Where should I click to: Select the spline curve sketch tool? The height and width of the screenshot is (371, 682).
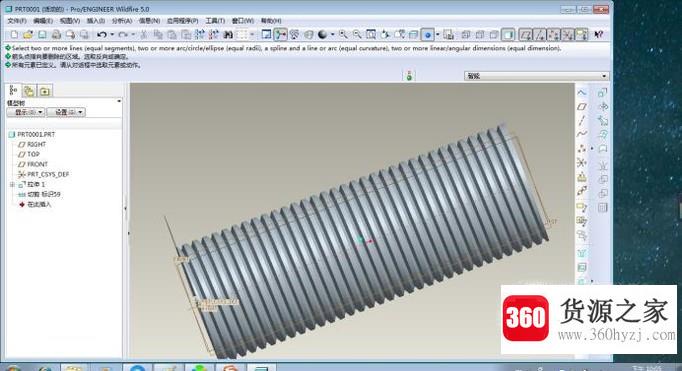[x=582, y=134]
